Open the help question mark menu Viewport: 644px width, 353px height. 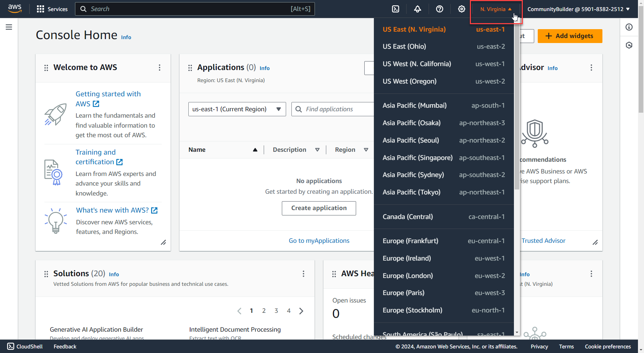(440, 9)
